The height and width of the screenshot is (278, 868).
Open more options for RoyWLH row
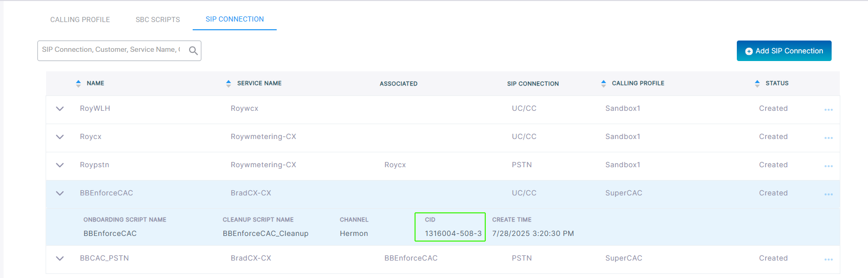(x=828, y=110)
